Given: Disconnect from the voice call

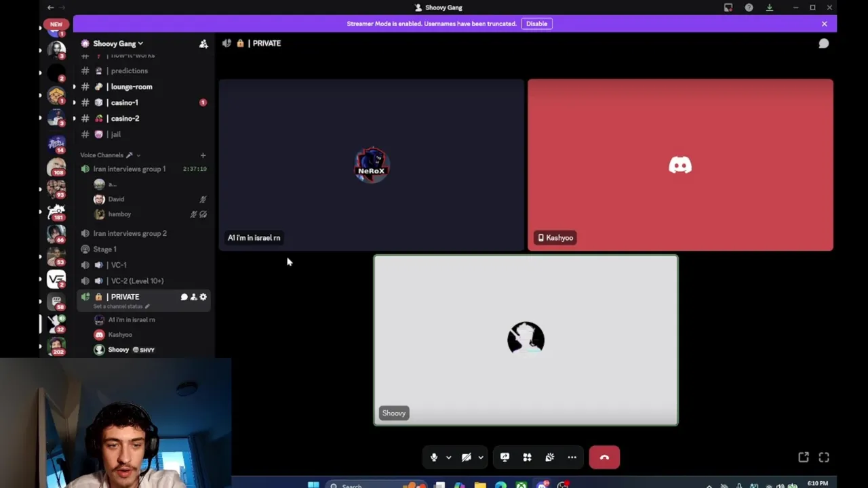Looking at the screenshot, I should [x=604, y=457].
